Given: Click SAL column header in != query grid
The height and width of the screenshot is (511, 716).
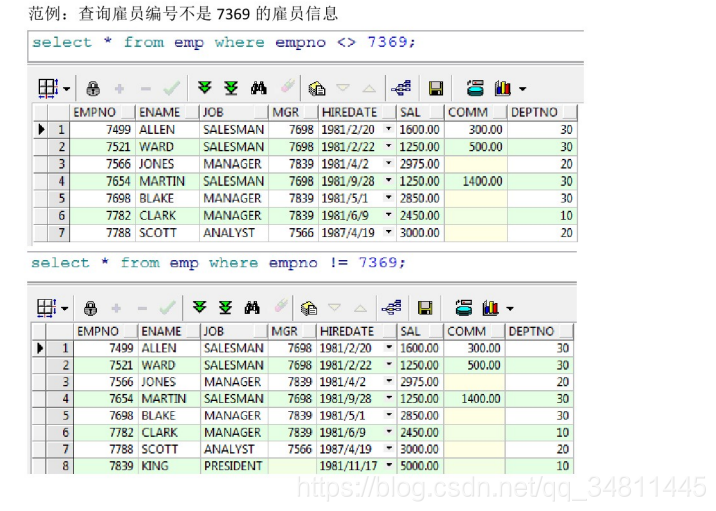Looking at the screenshot, I should (x=420, y=331).
